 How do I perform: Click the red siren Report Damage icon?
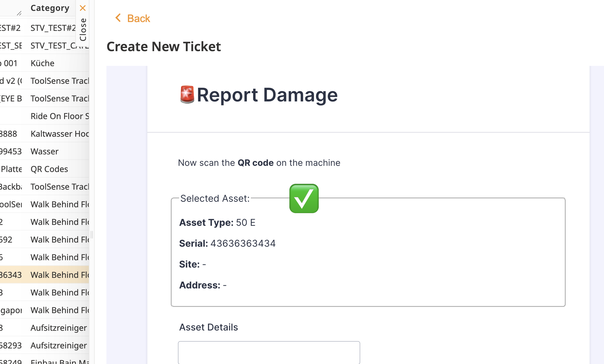point(187,95)
